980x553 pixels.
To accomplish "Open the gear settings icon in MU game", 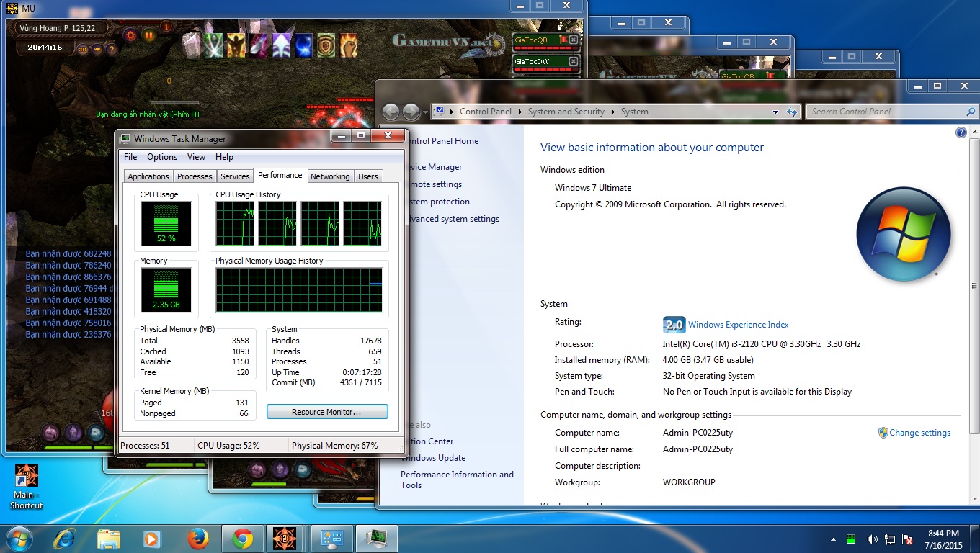I will (130, 34).
